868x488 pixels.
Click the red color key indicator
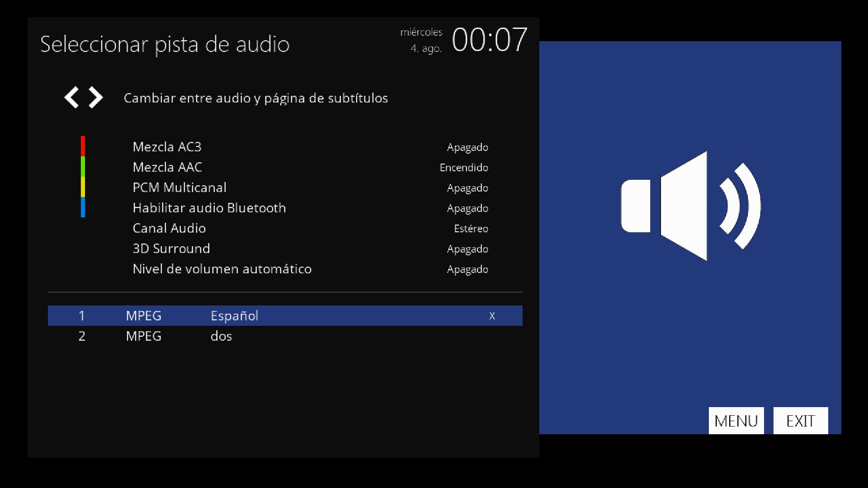(x=83, y=146)
